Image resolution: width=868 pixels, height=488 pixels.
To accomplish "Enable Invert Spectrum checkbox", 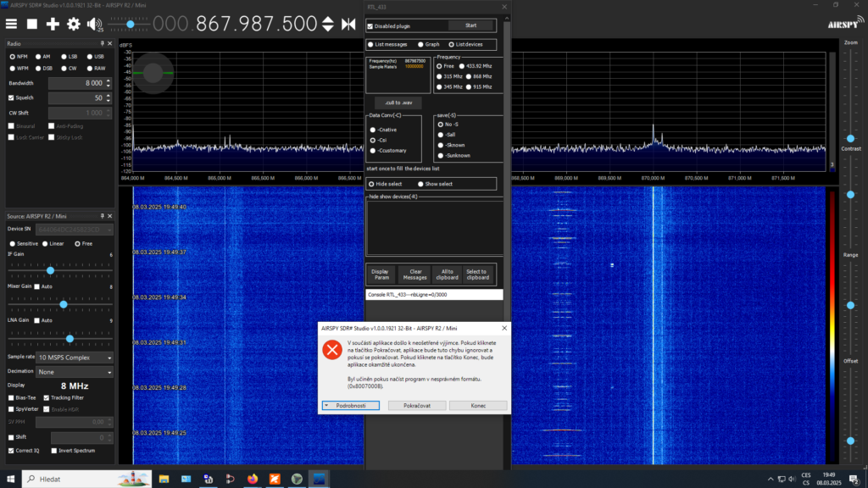I will (x=53, y=451).
